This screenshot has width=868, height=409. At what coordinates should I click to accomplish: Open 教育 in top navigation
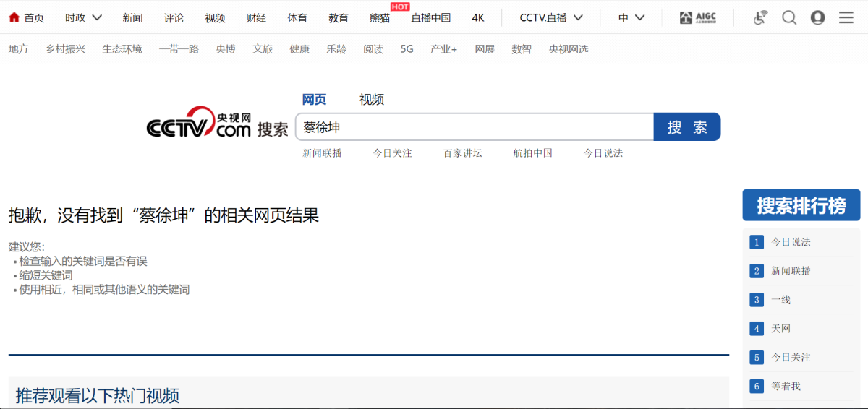point(339,17)
